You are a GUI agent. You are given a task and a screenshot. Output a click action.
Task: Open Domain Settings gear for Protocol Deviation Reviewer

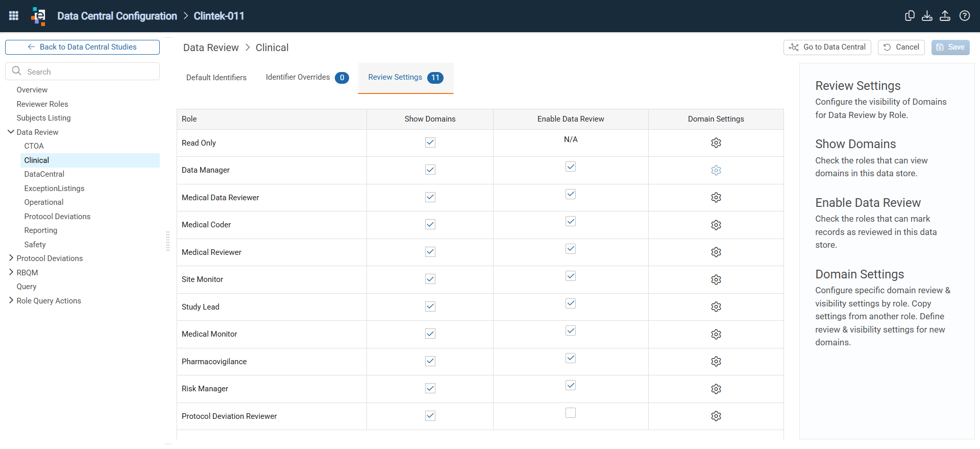click(x=716, y=416)
